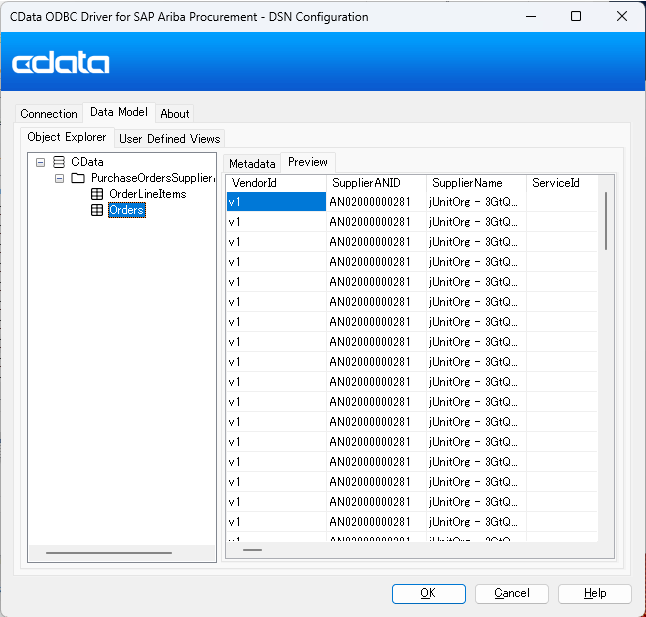Screen dimensions: 646x617
Task: Click the CData database icon in tree
Action: 59,162
